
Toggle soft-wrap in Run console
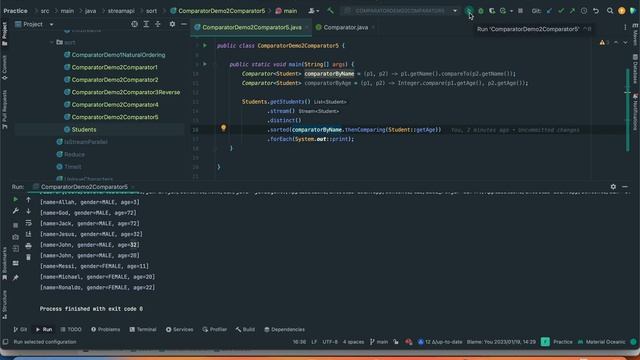tap(28, 223)
